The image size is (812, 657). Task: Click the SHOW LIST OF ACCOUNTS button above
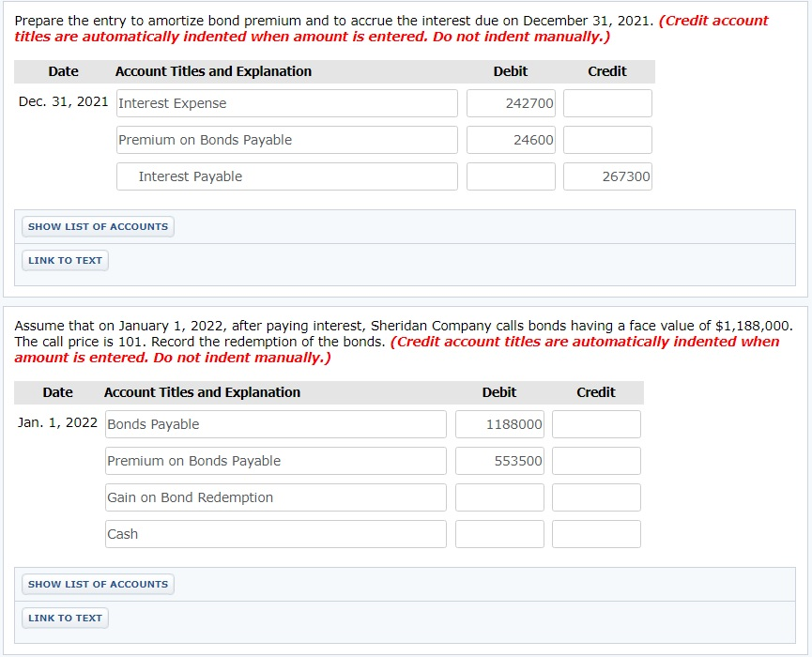coord(98,226)
